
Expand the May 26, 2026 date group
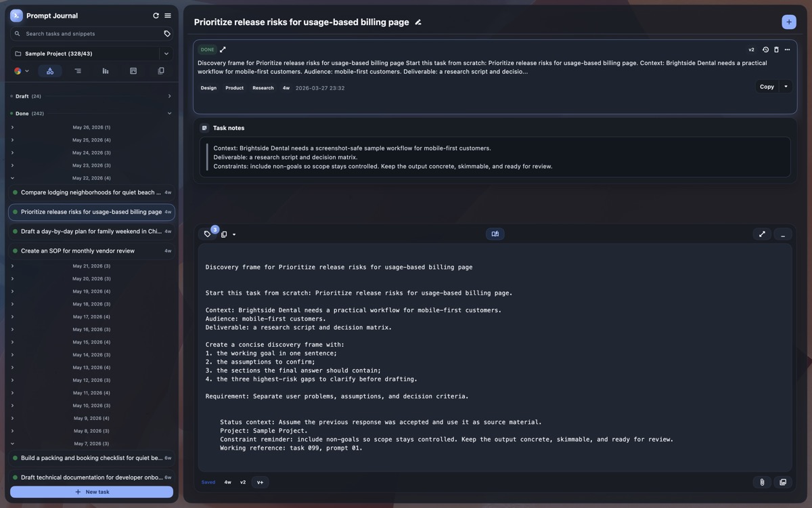[91, 127]
